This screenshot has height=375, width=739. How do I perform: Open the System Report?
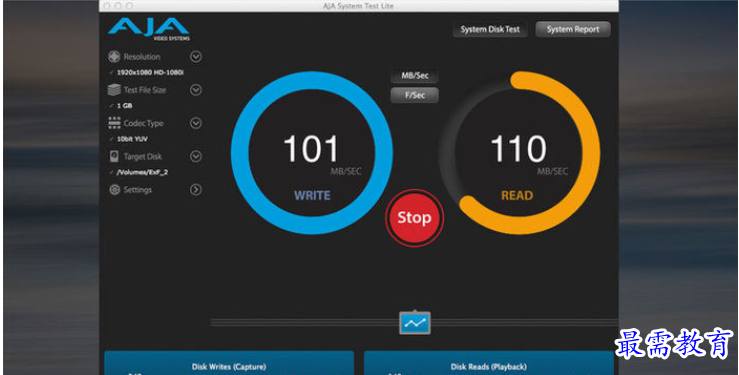pyautogui.click(x=573, y=29)
